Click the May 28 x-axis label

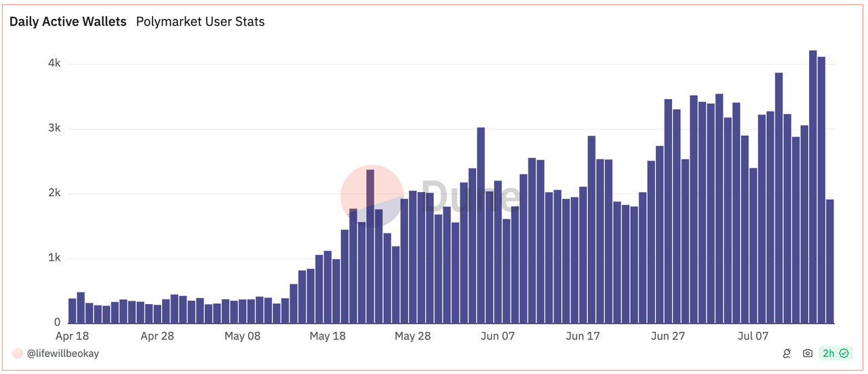point(413,336)
